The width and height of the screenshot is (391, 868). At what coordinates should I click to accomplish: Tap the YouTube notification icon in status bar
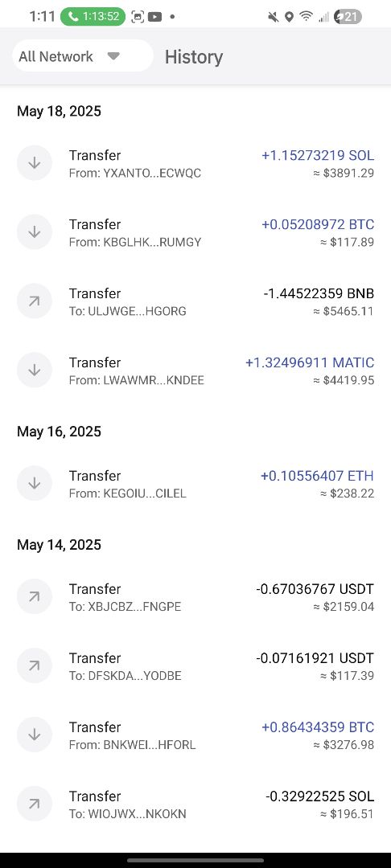tap(155, 17)
